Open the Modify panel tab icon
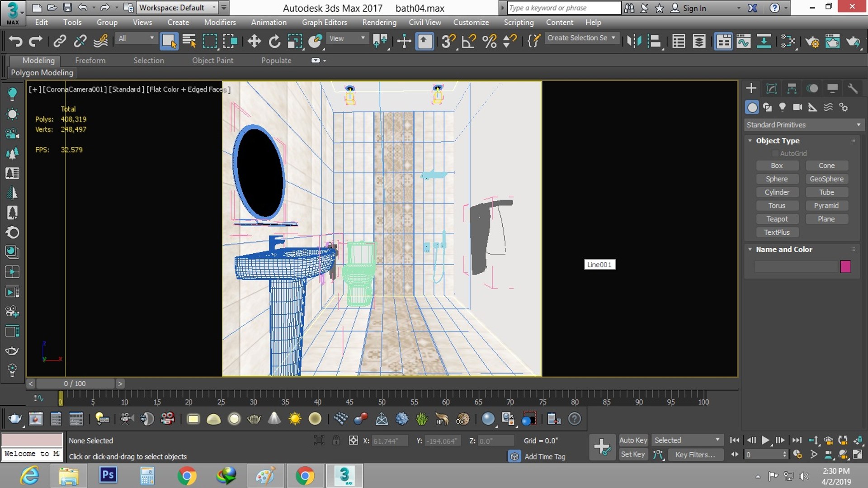 (x=772, y=88)
